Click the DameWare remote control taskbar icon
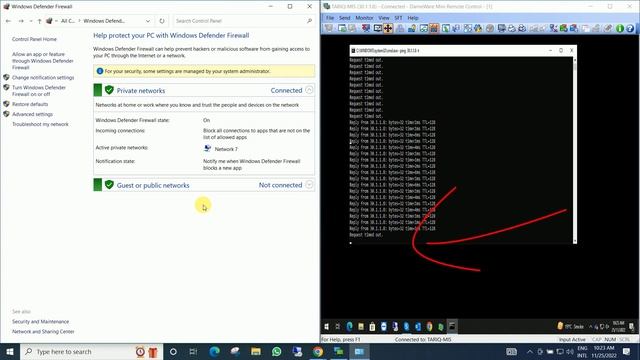The height and width of the screenshot is (360, 640). click(339, 351)
